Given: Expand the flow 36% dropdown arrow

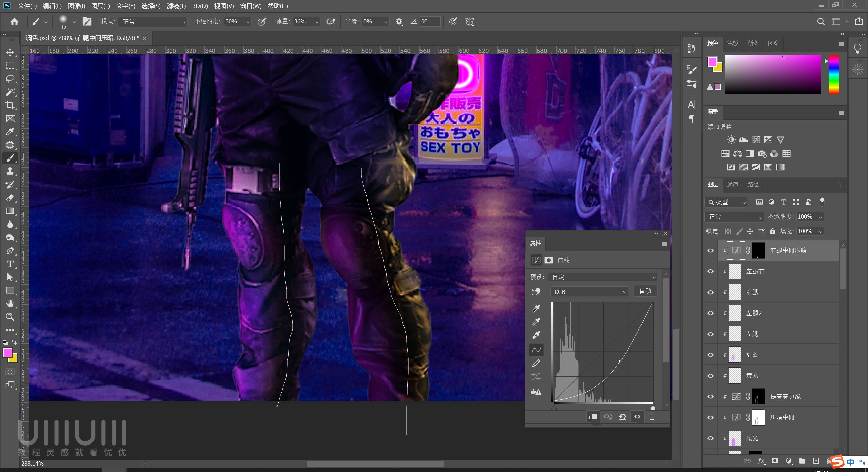Looking at the screenshot, I should 317,22.
